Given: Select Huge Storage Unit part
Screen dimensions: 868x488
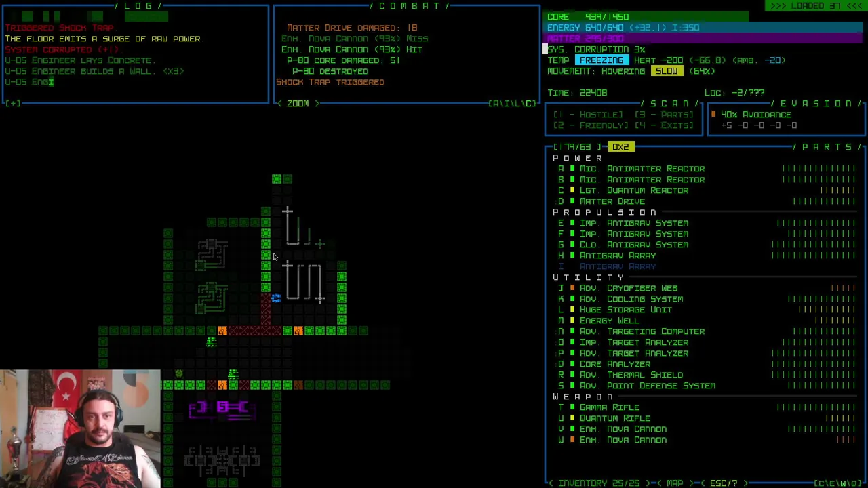Looking at the screenshot, I should click(625, 310).
